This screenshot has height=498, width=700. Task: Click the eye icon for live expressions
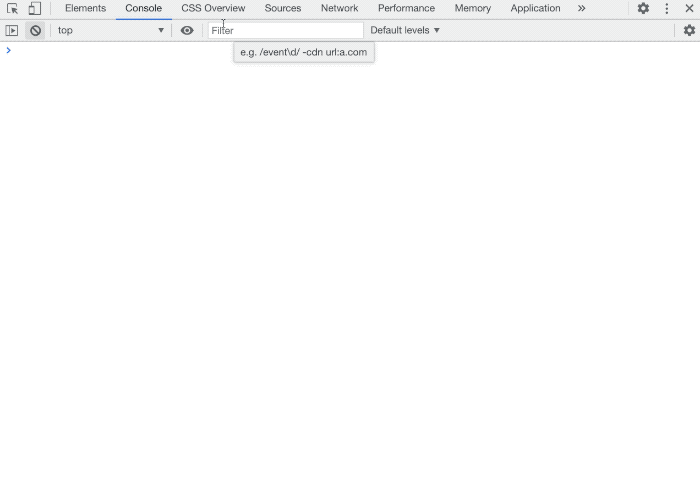tap(187, 30)
